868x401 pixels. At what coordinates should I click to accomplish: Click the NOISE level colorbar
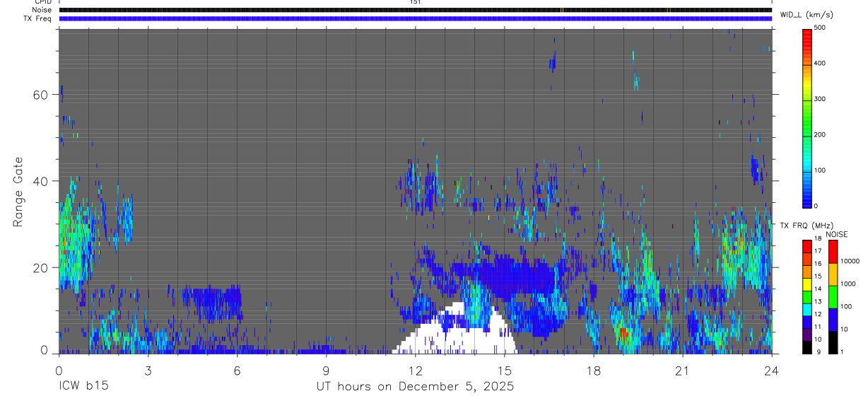(x=833, y=296)
